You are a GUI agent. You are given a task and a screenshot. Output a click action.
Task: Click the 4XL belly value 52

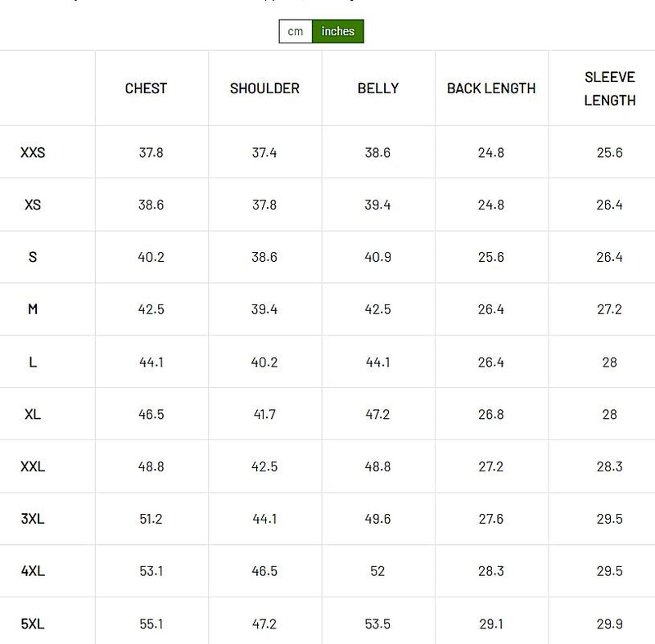click(x=377, y=571)
